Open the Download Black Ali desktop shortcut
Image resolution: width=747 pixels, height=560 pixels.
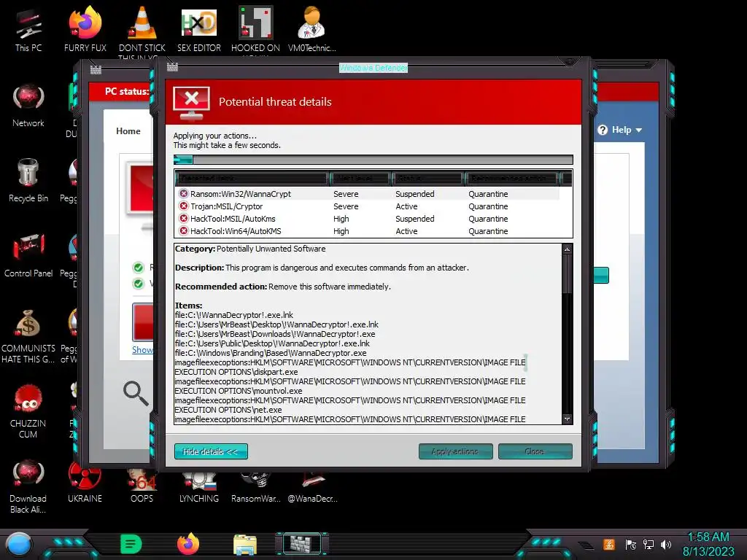tap(28, 486)
